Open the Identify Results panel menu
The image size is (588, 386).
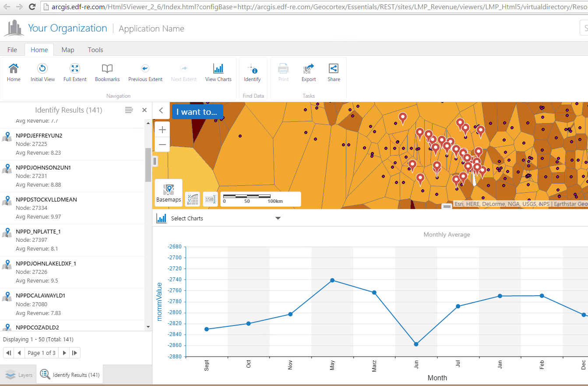pos(129,110)
